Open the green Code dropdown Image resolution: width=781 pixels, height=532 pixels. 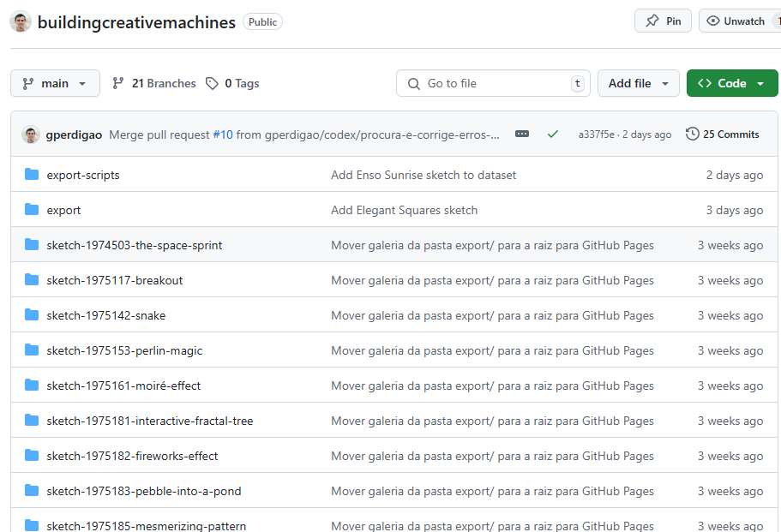731,83
